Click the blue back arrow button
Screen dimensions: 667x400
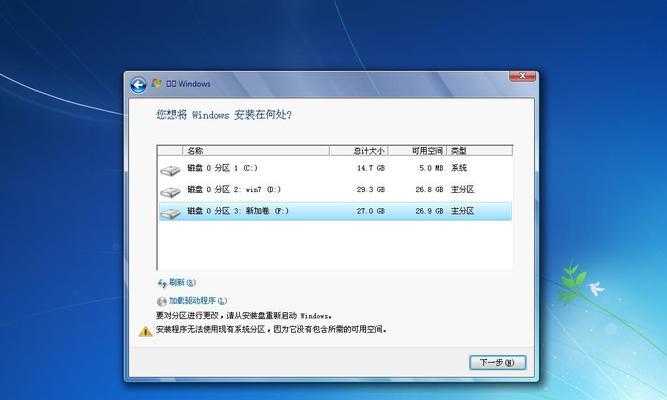click(x=138, y=85)
